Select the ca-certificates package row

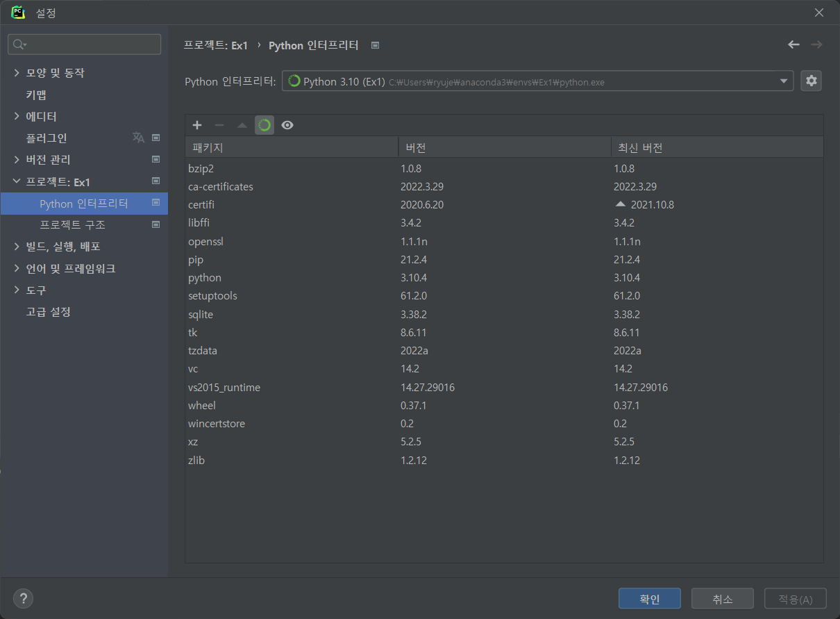[504, 186]
